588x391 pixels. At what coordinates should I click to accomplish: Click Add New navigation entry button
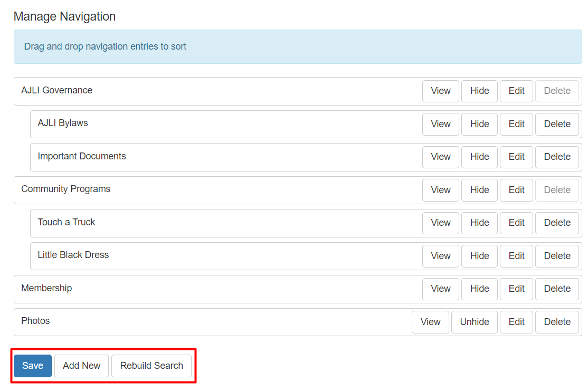point(81,366)
